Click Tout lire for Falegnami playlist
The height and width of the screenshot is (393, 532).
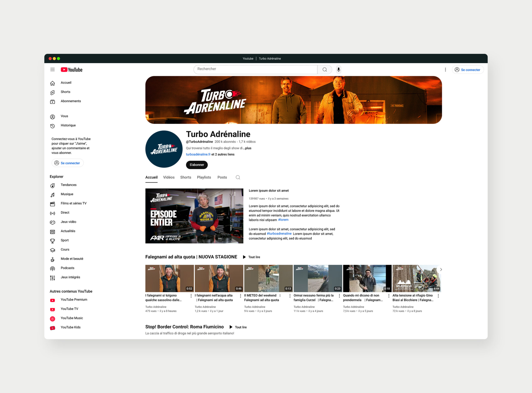[251, 257]
